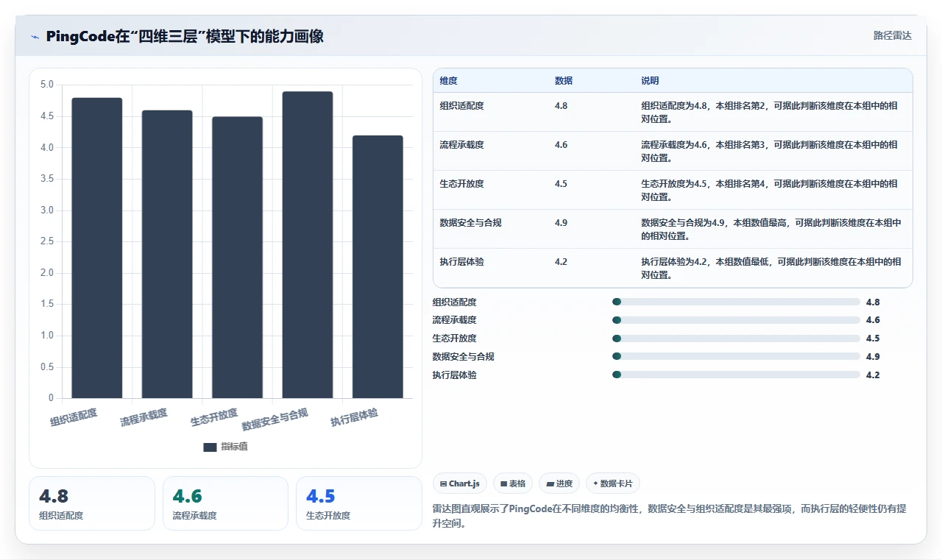Click the 执行层体验 progress bar
The image size is (942, 560).
[x=736, y=375]
